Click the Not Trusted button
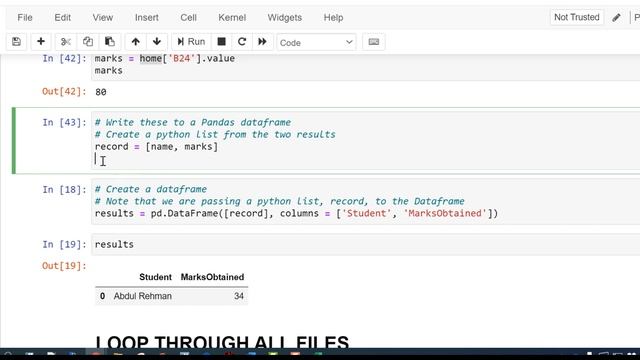The height and width of the screenshot is (360, 640). pos(576,17)
